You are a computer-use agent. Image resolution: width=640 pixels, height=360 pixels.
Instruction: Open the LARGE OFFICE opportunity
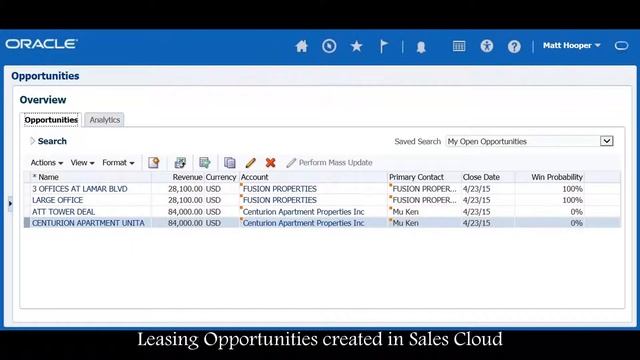click(x=58, y=200)
